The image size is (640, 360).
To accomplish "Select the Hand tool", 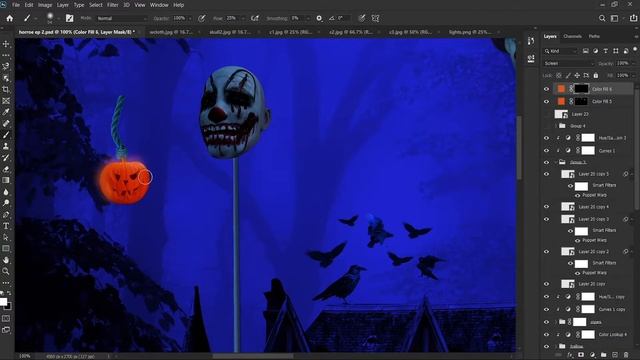I will (x=6, y=260).
